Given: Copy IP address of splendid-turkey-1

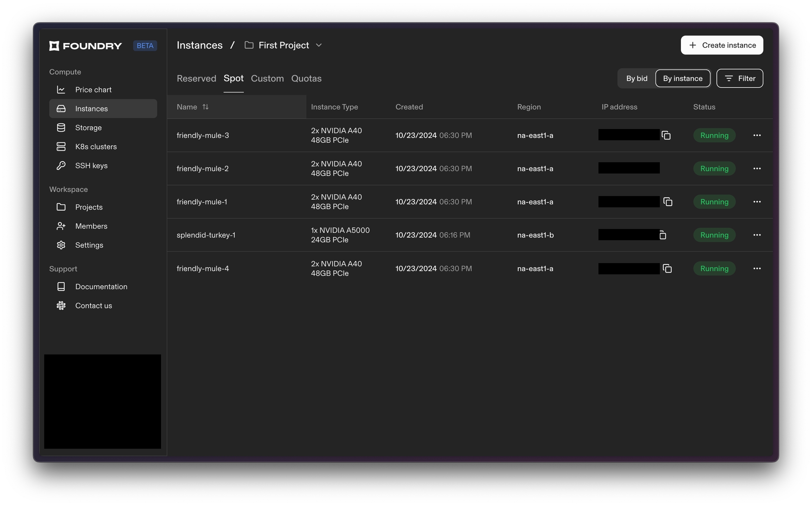Looking at the screenshot, I should point(663,235).
